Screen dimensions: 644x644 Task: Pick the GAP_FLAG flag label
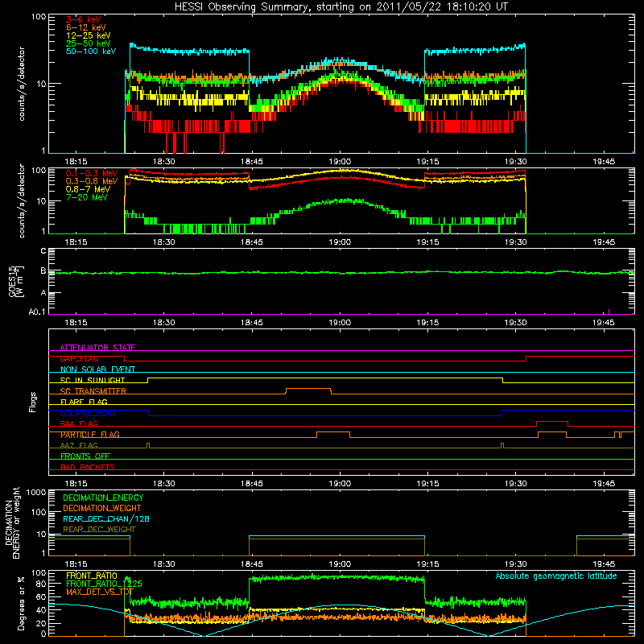[79, 358]
